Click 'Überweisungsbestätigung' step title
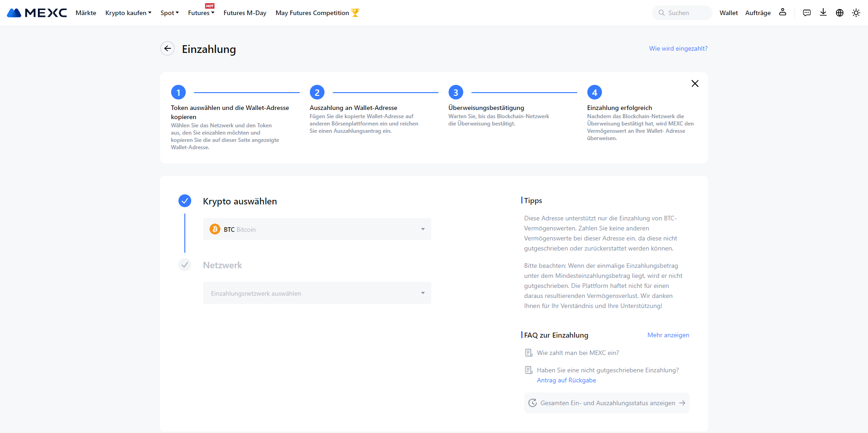This screenshot has height=433, width=868. (x=486, y=108)
